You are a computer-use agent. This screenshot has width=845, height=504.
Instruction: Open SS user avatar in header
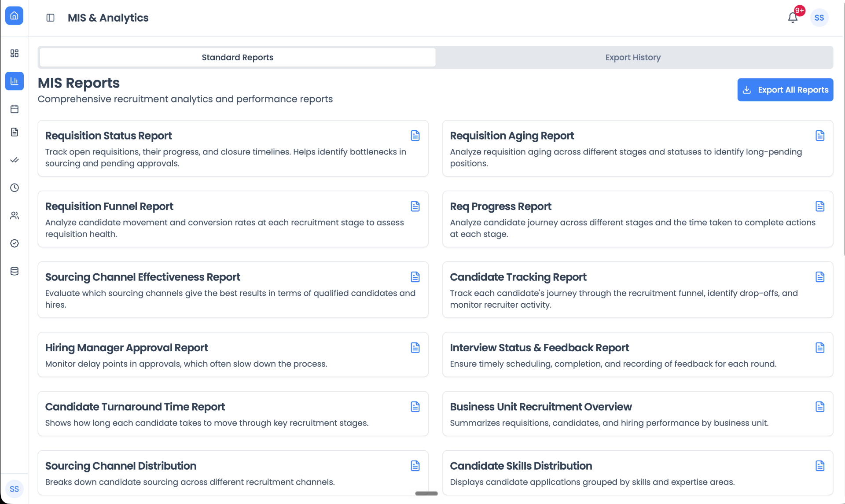click(x=819, y=18)
